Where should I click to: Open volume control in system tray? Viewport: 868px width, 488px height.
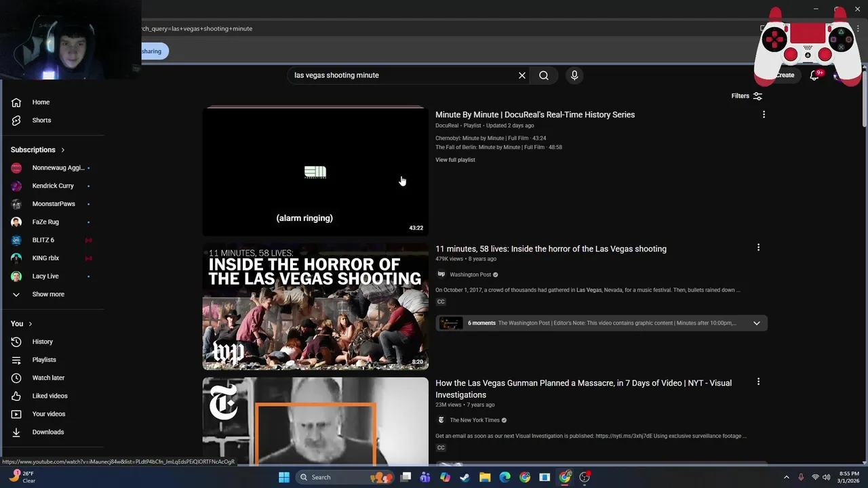point(827,477)
